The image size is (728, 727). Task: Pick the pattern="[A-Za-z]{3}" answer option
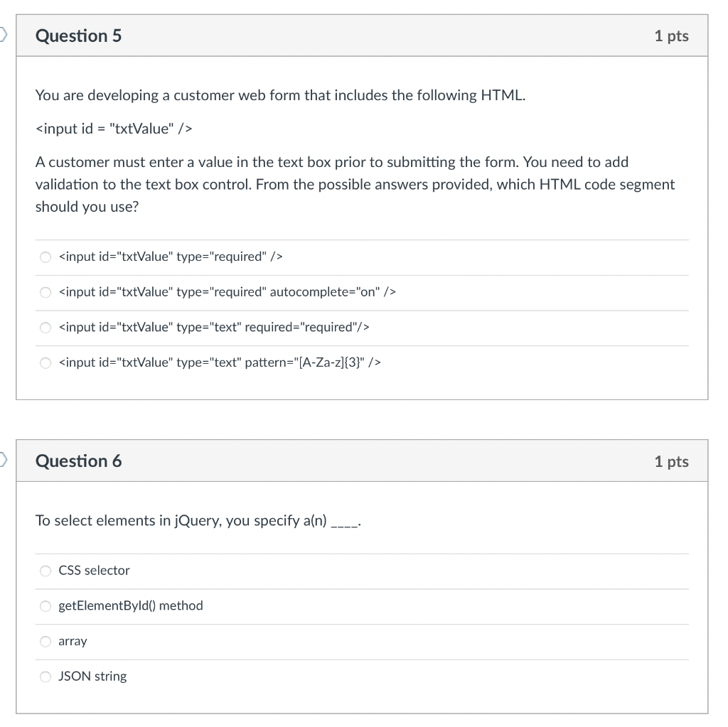click(x=45, y=362)
